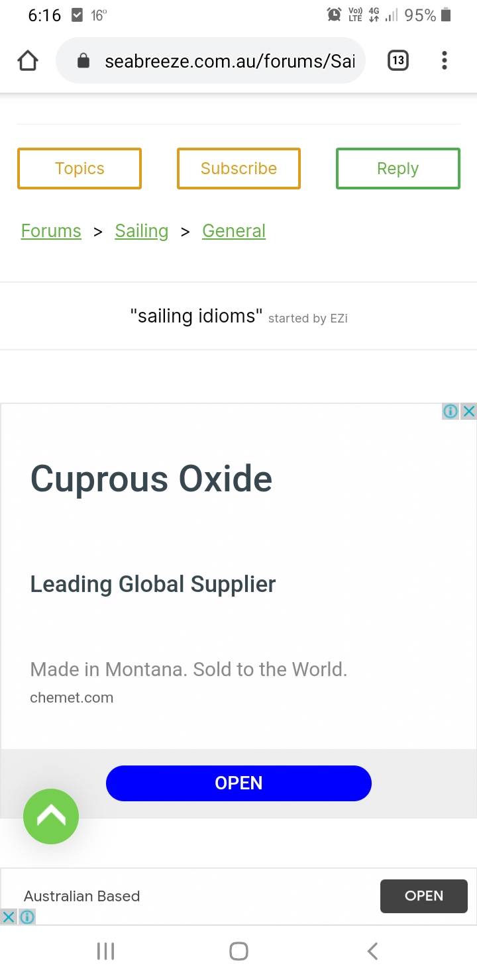
Task: Tap the bottom banner ad info icon
Action: pyautogui.click(x=27, y=917)
